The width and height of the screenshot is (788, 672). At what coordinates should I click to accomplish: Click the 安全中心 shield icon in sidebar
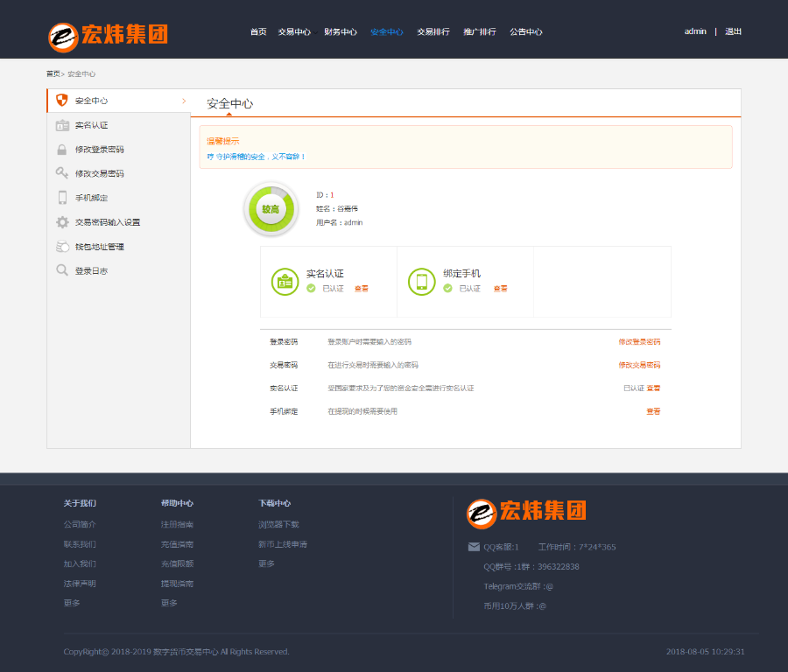(x=61, y=100)
